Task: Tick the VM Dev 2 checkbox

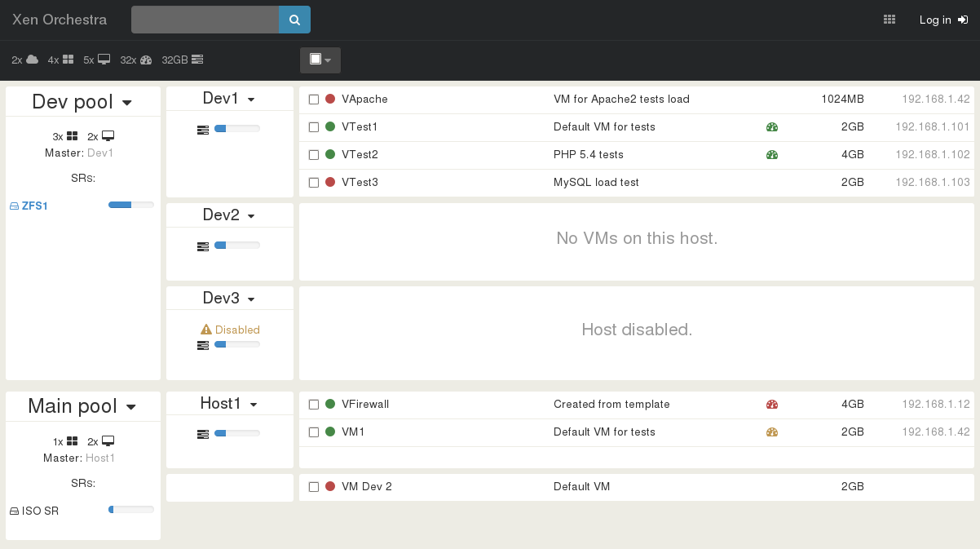Action: (314, 487)
